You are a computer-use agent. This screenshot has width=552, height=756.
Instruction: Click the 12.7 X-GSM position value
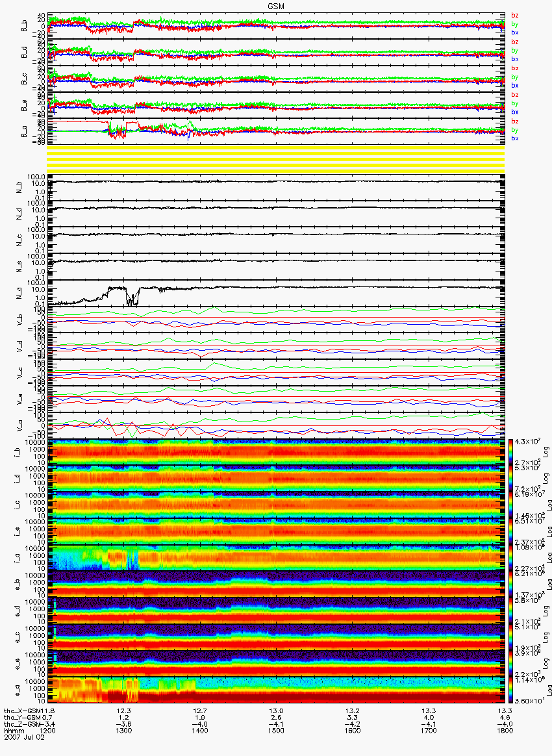199,711
